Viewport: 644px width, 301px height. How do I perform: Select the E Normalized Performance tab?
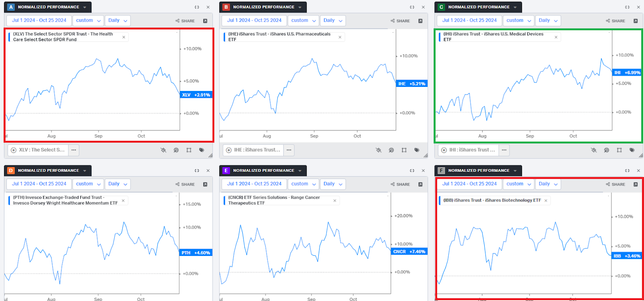click(x=263, y=171)
